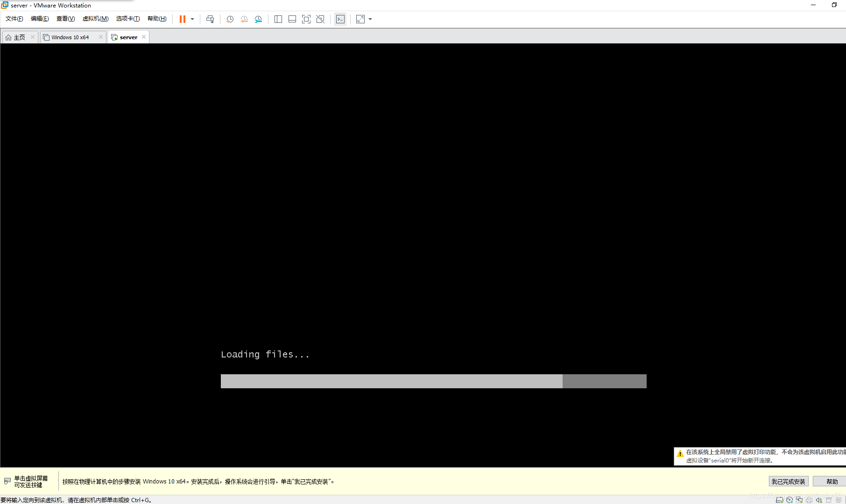Click the hard disk status icon
This screenshot has height=504, width=846.
tap(779, 500)
